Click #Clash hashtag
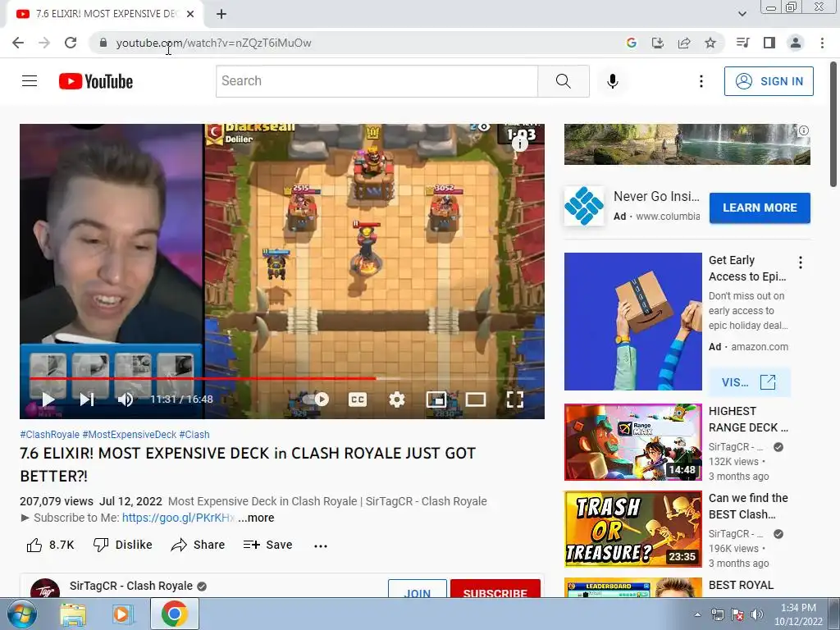Screen dimensions: 840x630 pyautogui.click(x=194, y=435)
